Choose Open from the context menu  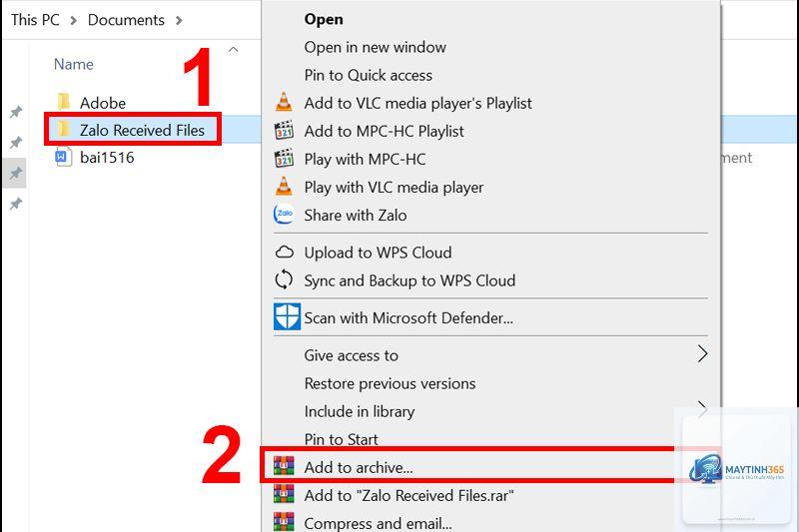tap(324, 19)
